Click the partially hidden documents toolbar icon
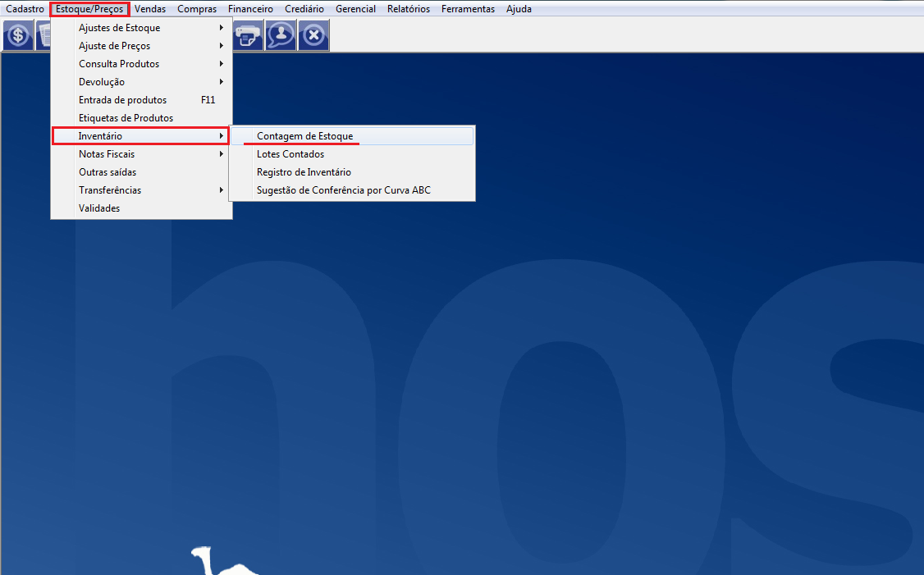 click(43, 35)
